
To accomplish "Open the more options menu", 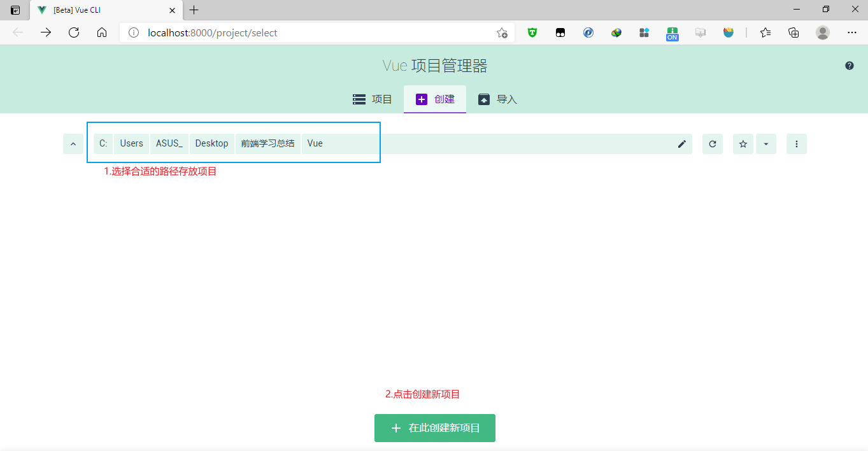I will tap(797, 144).
